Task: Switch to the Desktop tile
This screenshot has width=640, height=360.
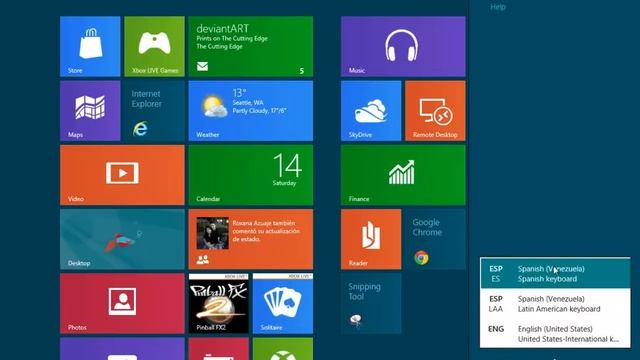Action: 122,239
